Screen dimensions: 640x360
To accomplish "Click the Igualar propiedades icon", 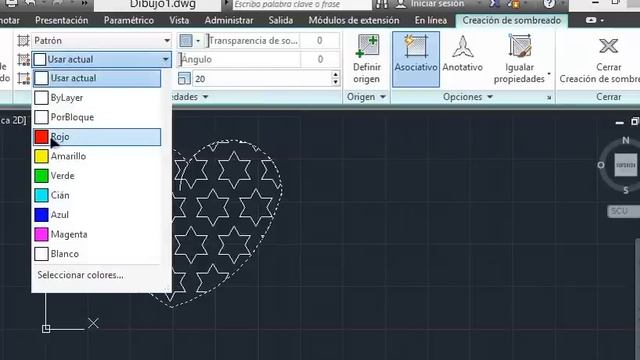I will click(x=519, y=46).
